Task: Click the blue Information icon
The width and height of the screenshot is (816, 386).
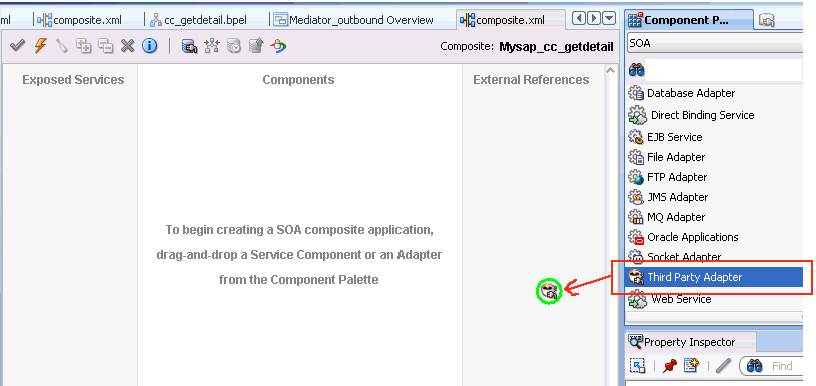Action: pyautogui.click(x=149, y=46)
